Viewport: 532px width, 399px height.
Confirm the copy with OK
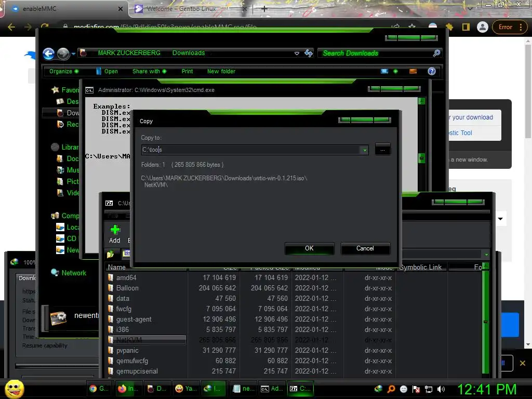point(309,248)
